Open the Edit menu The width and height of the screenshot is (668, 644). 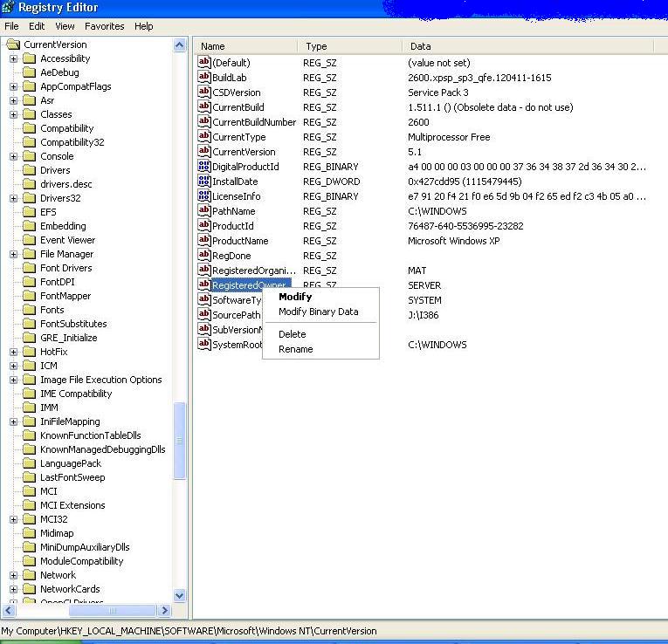click(x=37, y=26)
